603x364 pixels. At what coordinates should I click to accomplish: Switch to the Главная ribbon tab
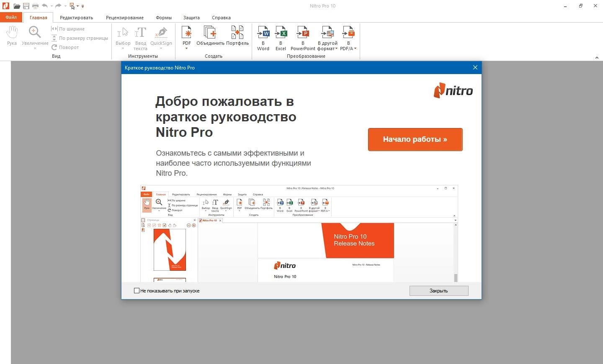point(39,18)
